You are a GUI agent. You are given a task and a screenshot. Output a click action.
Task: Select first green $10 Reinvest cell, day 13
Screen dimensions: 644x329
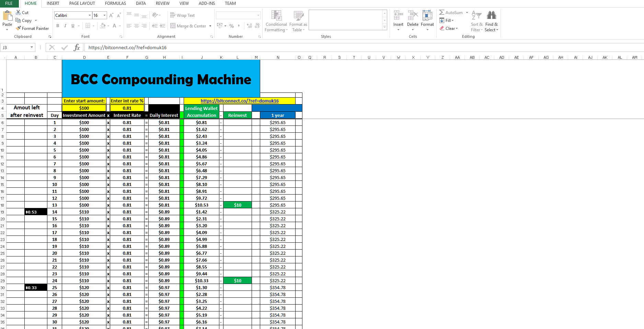[x=238, y=205]
